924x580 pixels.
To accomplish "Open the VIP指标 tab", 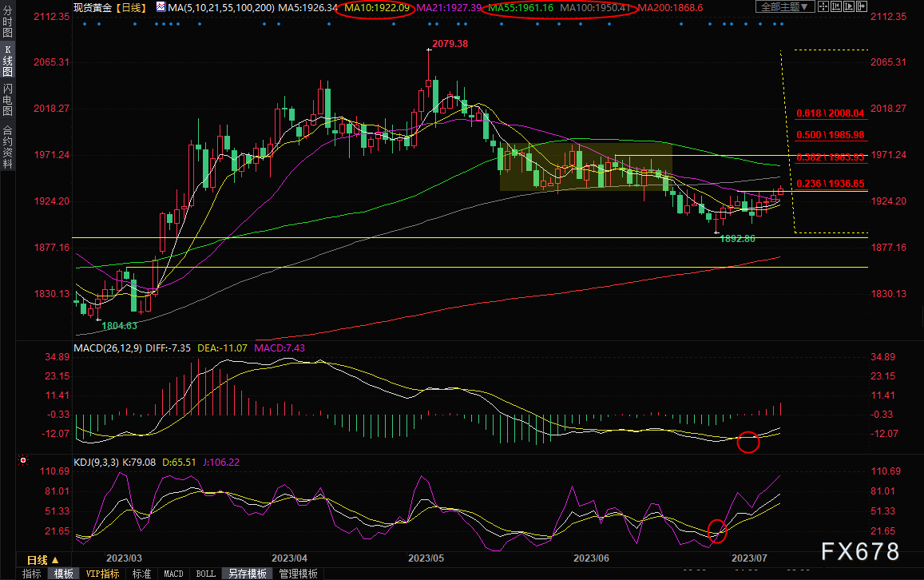I will click(x=102, y=574).
